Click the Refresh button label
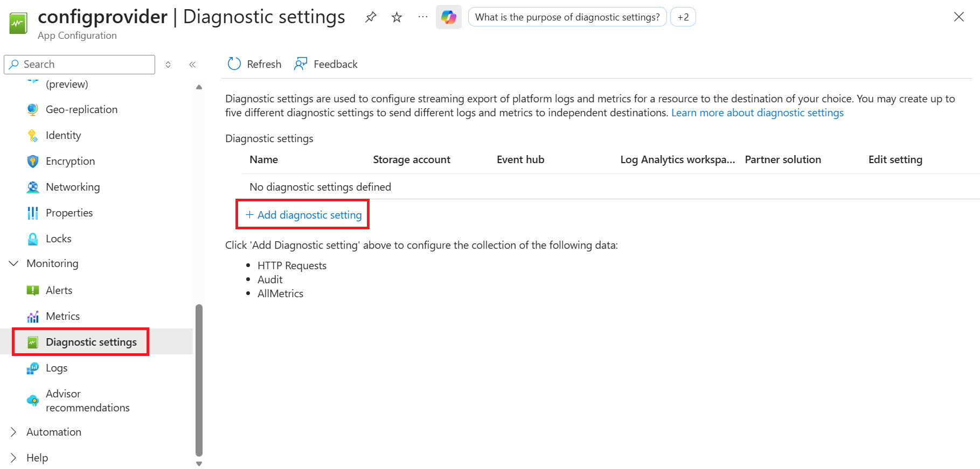 [x=264, y=64]
